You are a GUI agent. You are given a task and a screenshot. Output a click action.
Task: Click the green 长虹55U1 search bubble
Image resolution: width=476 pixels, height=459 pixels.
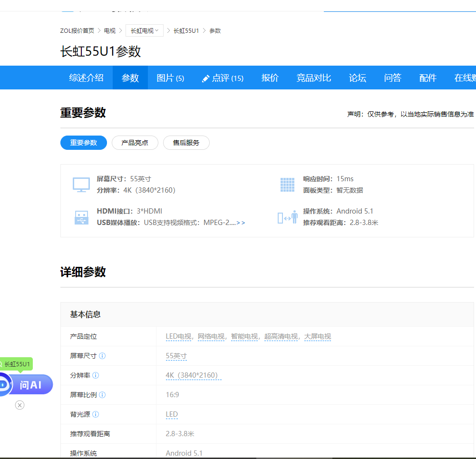click(16, 364)
